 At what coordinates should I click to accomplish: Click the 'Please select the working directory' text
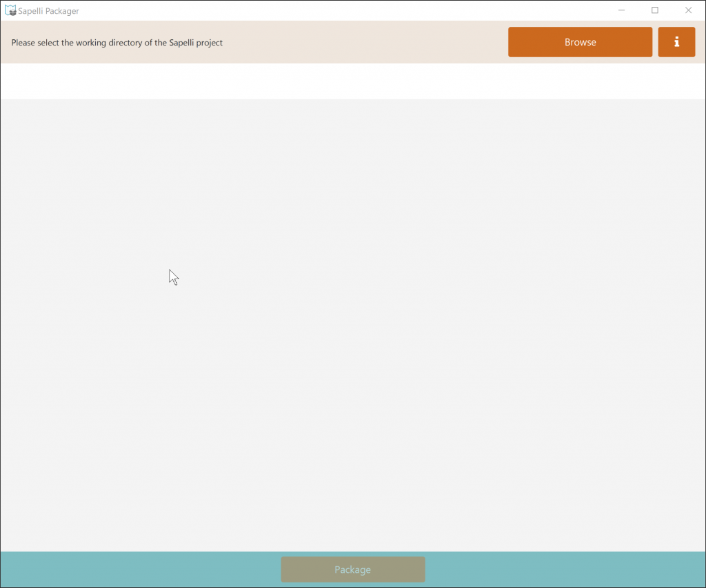coord(117,43)
